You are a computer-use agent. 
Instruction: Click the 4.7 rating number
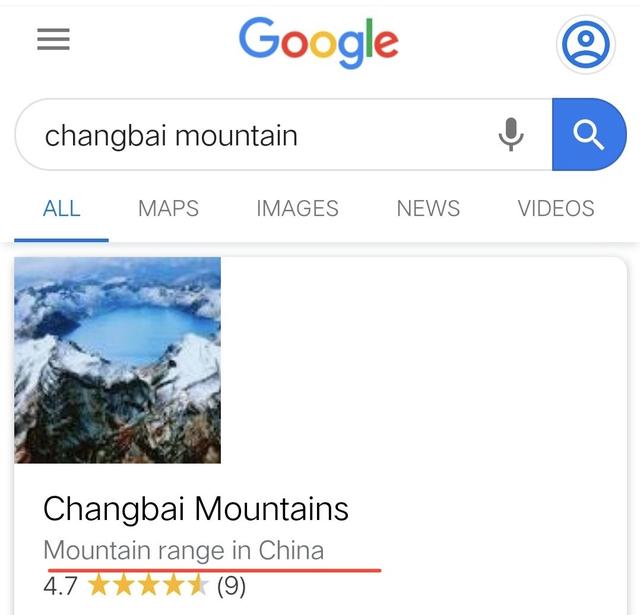point(60,586)
